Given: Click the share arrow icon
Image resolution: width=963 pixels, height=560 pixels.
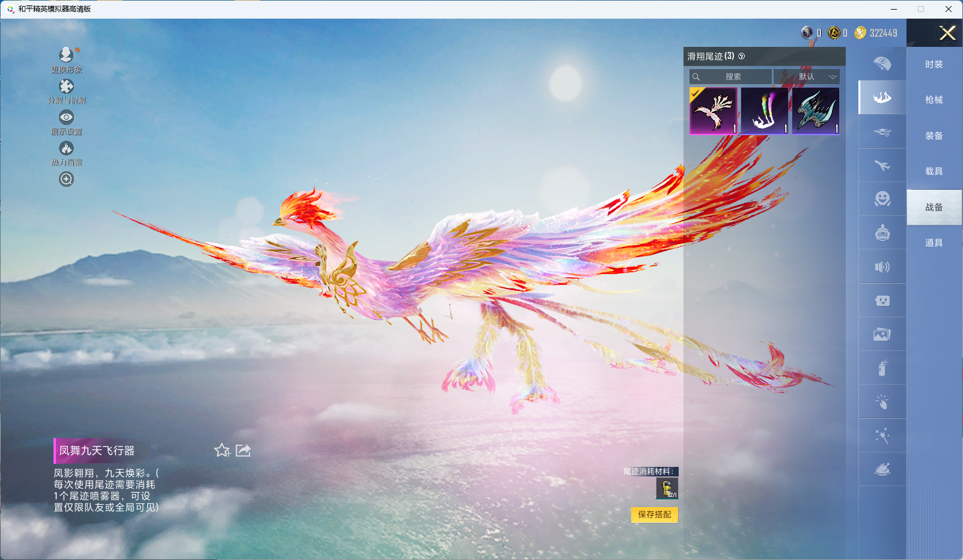Looking at the screenshot, I should pyautogui.click(x=243, y=451).
